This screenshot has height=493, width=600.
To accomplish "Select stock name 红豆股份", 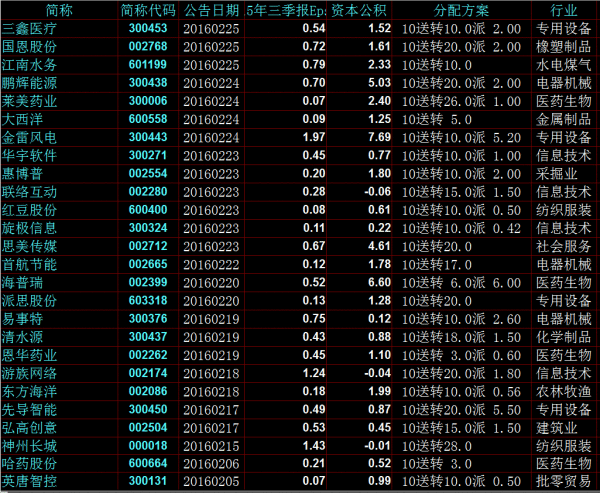I will coord(29,210).
